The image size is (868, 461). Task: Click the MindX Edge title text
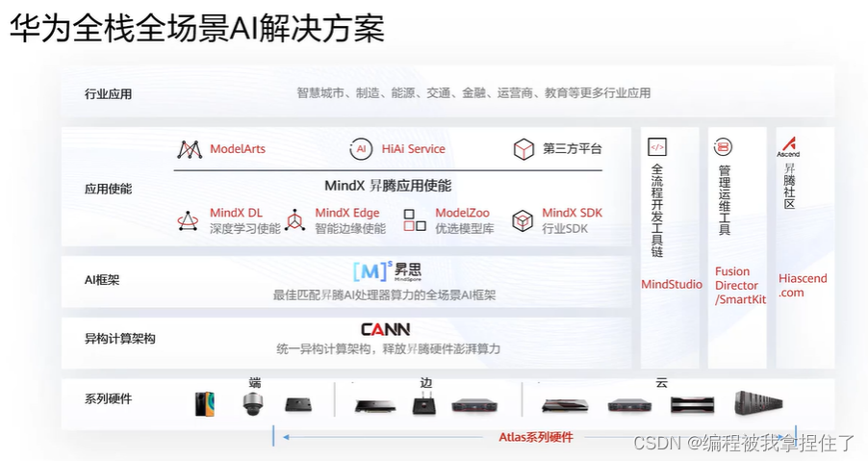[347, 213]
